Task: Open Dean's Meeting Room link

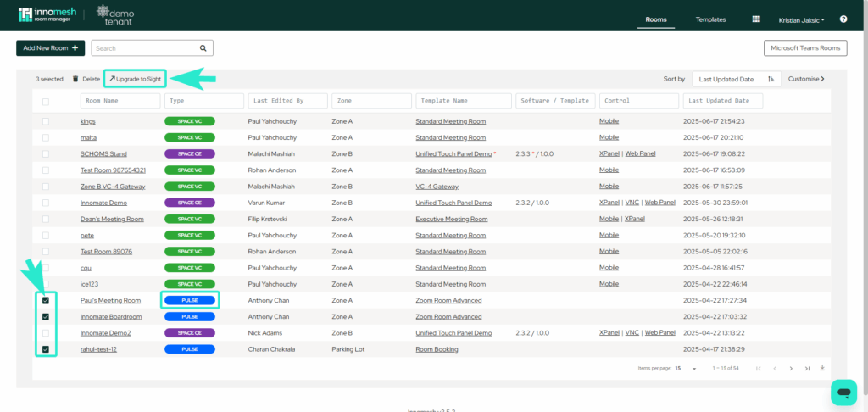Action: click(x=112, y=220)
